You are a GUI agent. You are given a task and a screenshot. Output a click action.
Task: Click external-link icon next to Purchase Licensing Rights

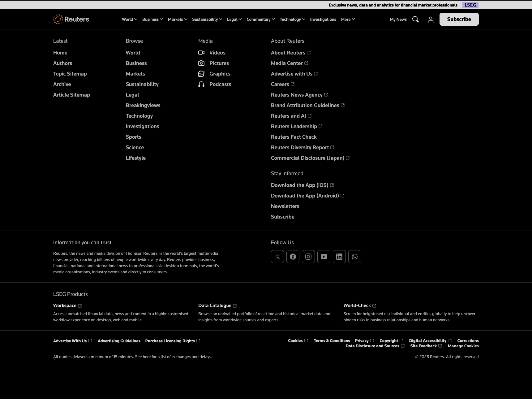point(198,340)
